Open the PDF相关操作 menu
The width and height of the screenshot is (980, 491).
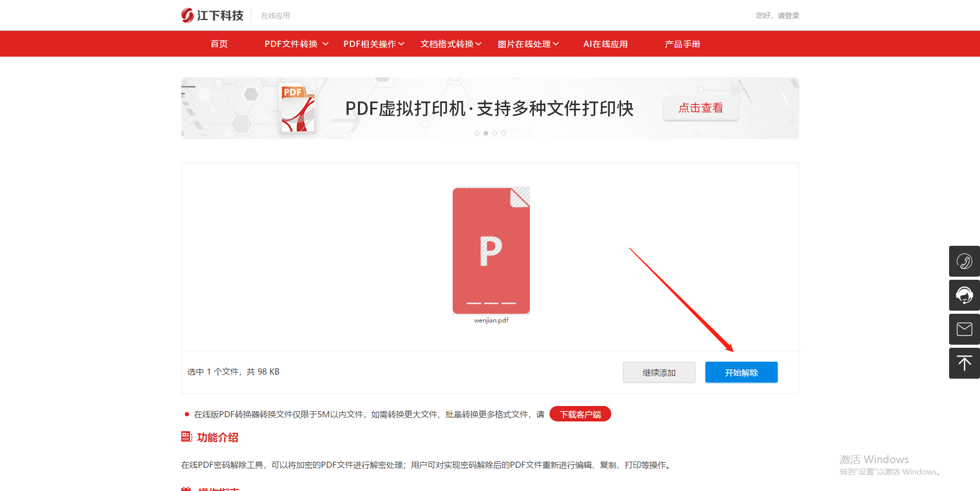[x=370, y=44]
